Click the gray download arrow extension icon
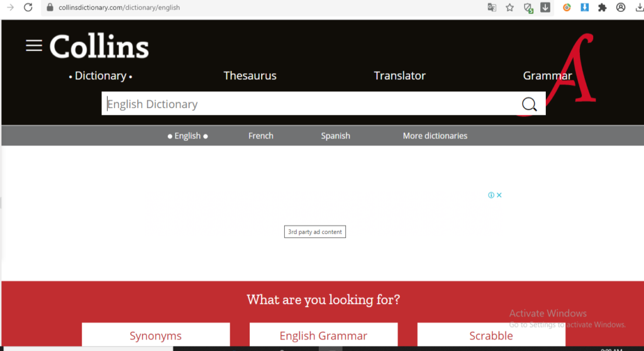644x351 pixels. [545, 8]
